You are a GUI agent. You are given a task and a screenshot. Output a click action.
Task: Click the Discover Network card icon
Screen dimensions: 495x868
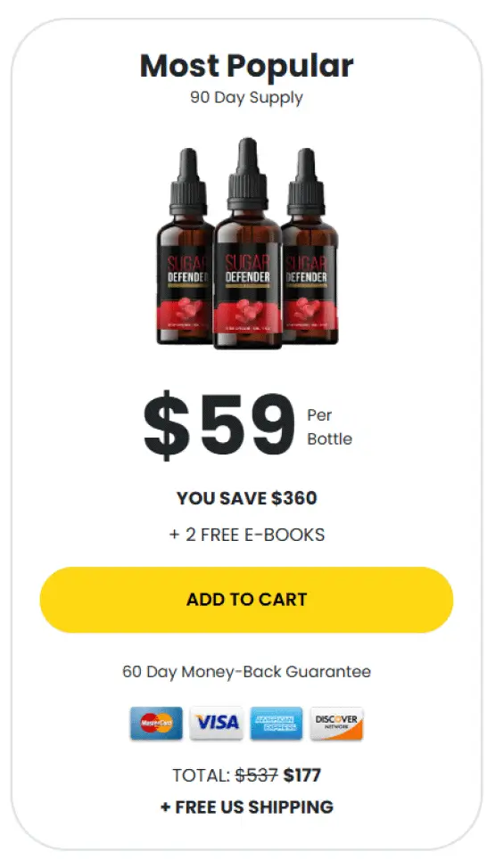point(336,723)
